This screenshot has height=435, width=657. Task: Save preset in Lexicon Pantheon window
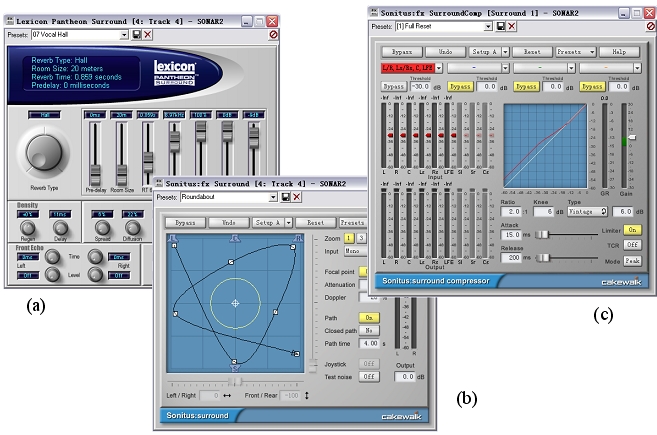tap(137, 34)
